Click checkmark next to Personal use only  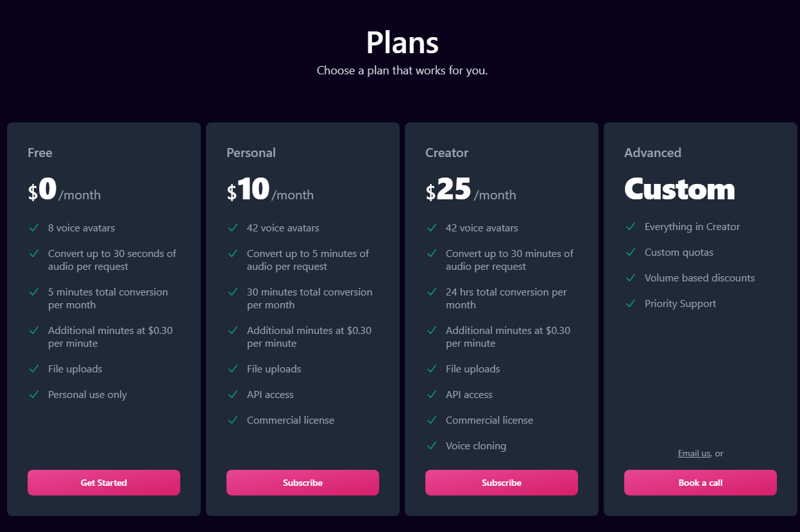point(34,394)
